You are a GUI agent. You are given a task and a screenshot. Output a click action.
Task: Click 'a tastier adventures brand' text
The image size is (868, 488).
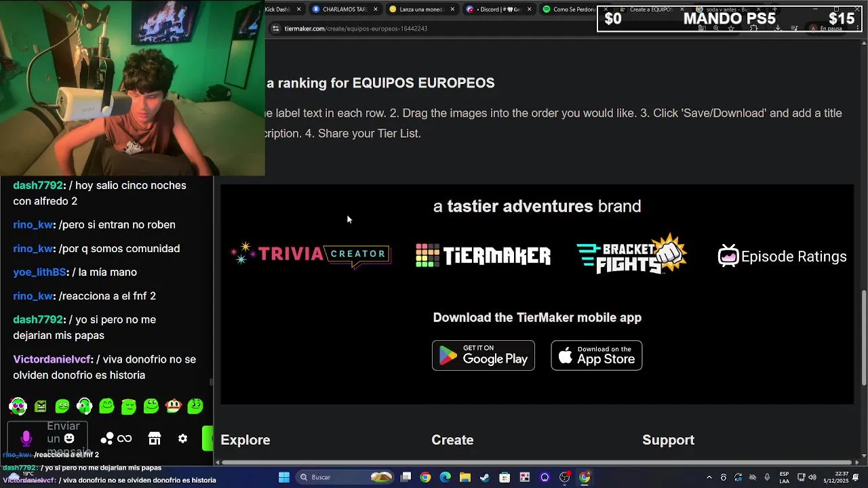pos(537,206)
